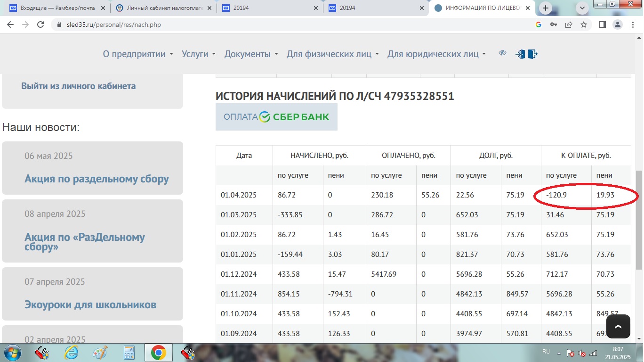This screenshot has width=644, height=362.
Task: Reload the page
Action: (40, 25)
